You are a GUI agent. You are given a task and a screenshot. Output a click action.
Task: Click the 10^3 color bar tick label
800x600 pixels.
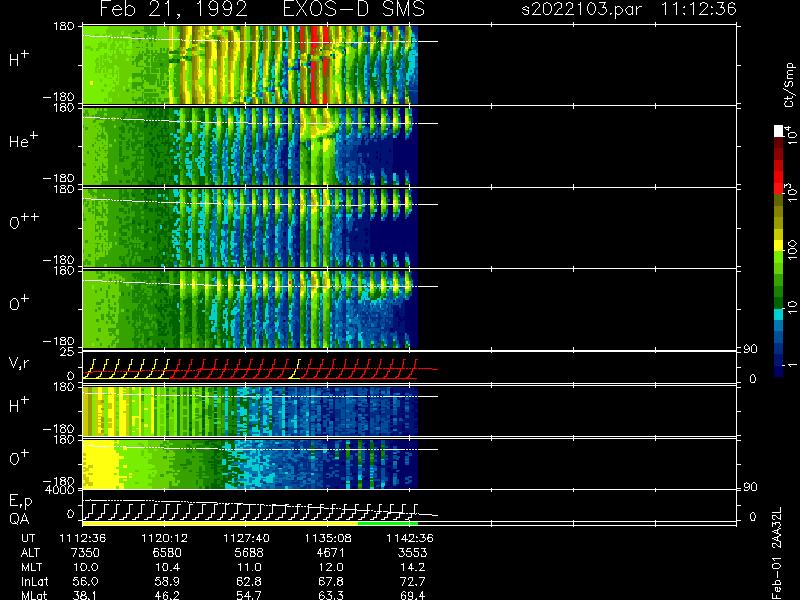coord(790,190)
